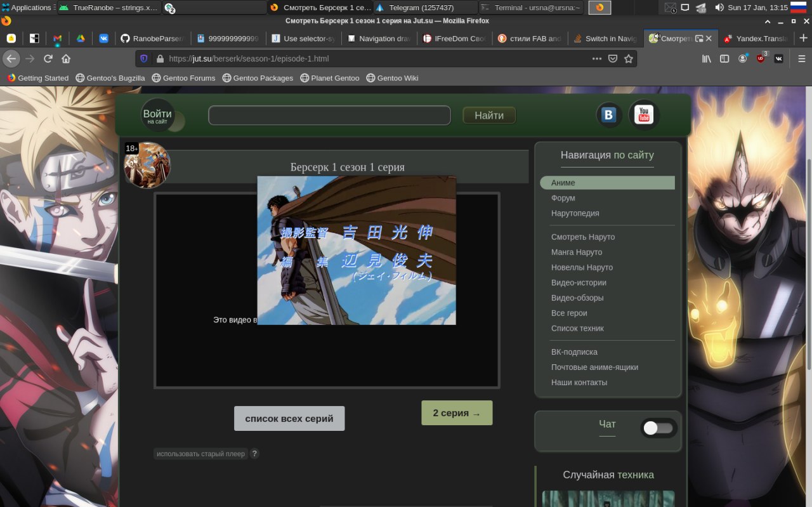The image size is (812, 507).
Task: Close the active Смотреть tab
Action: coord(709,38)
